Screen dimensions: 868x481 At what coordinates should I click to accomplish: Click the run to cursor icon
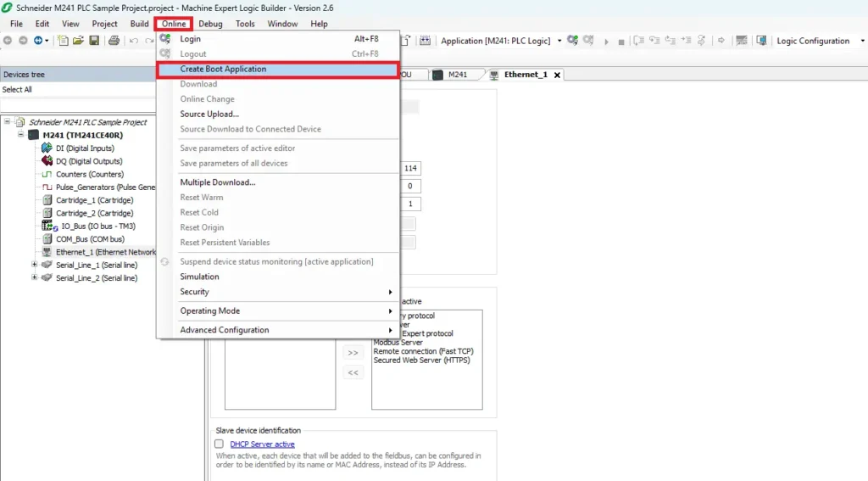coord(687,41)
